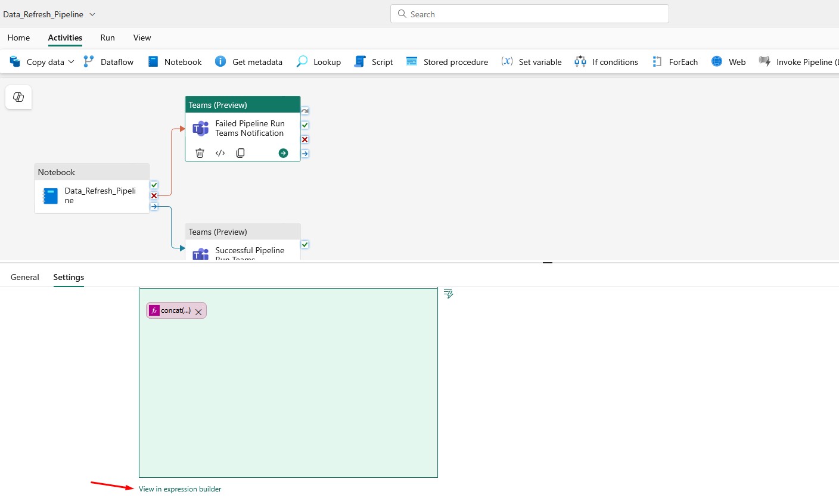View code of Failed Pipeline Run activity
The height and width of the screenshot is (504, 839).
pyautogui.click(x=220, y=153)
